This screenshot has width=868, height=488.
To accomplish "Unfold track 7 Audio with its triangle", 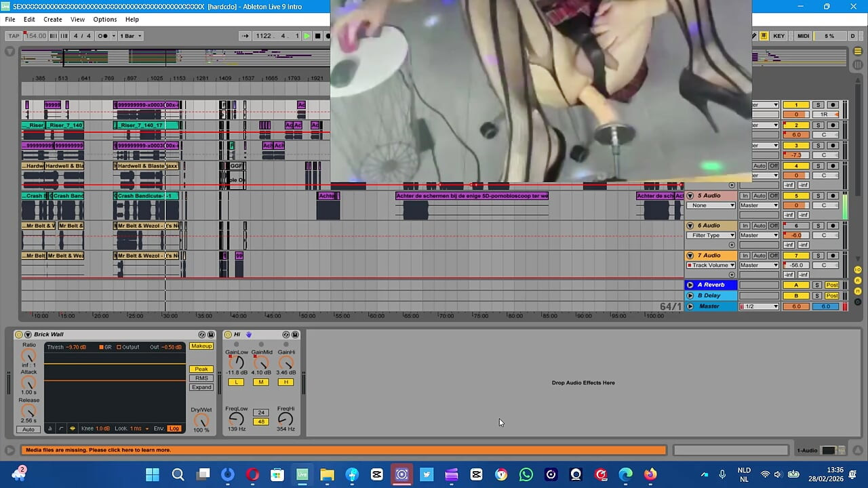I will coord(690,256).
